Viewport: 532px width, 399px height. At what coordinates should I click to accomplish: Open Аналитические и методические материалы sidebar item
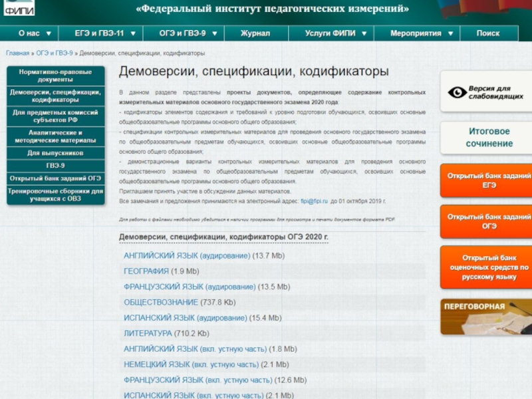56,136
